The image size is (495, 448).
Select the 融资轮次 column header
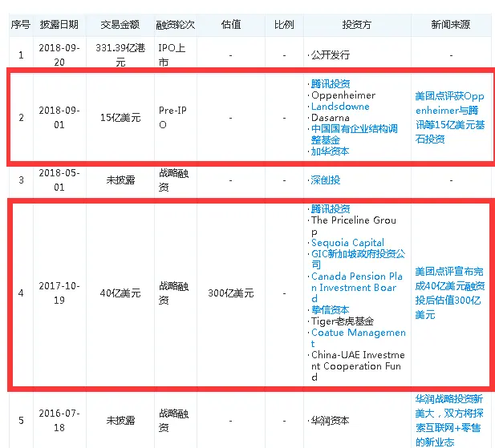pyautogui.click(x=176, y=25)
